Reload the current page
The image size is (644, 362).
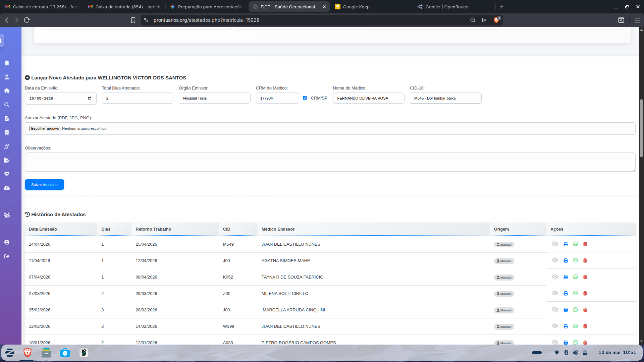27,20
